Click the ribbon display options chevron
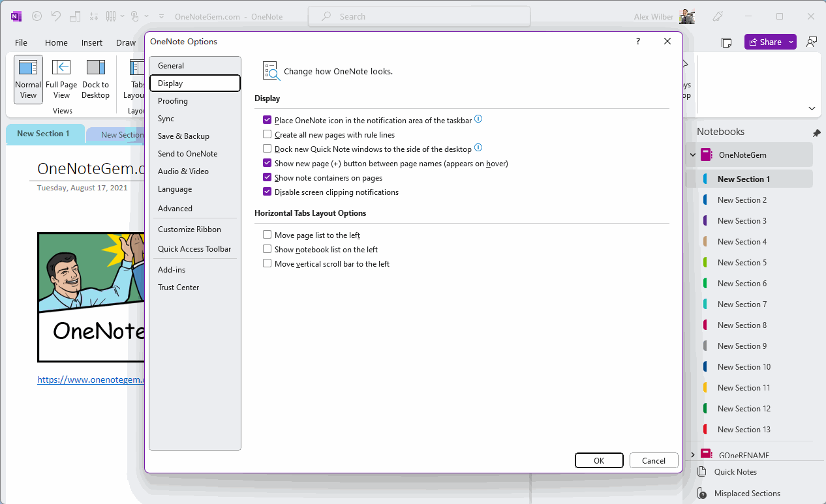 812,108
